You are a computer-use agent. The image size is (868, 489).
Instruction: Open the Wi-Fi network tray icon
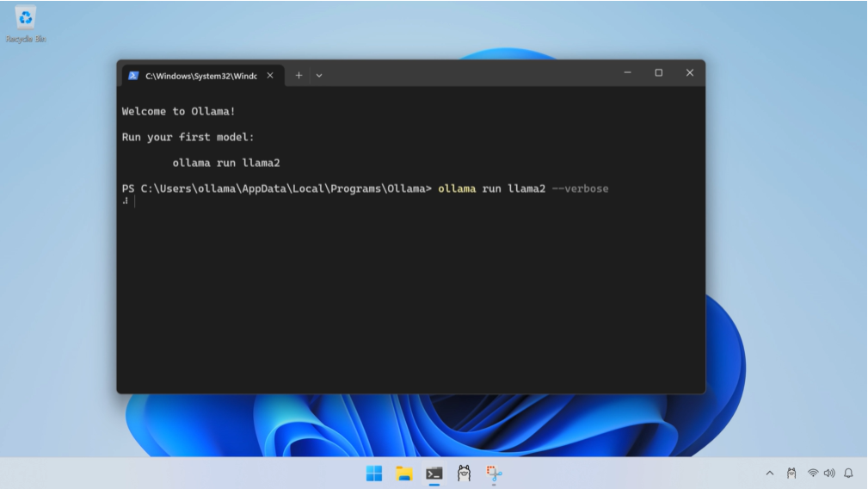click(813, 473)
